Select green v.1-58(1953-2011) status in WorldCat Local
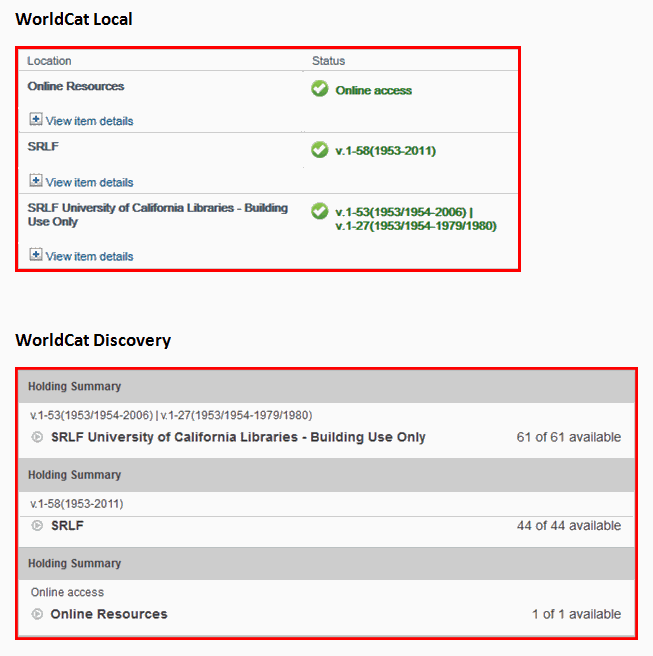 tap(386, 151)
